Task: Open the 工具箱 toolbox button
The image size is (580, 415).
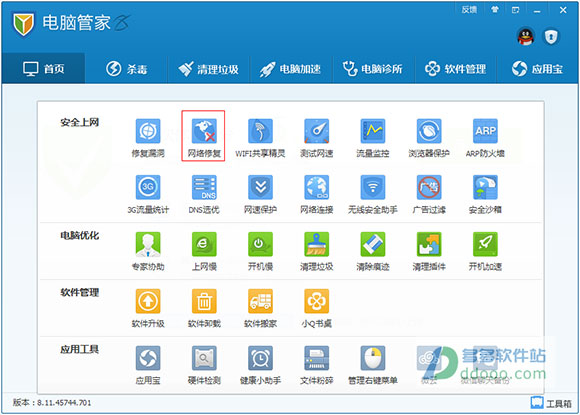Action: [x=551, y=404]
